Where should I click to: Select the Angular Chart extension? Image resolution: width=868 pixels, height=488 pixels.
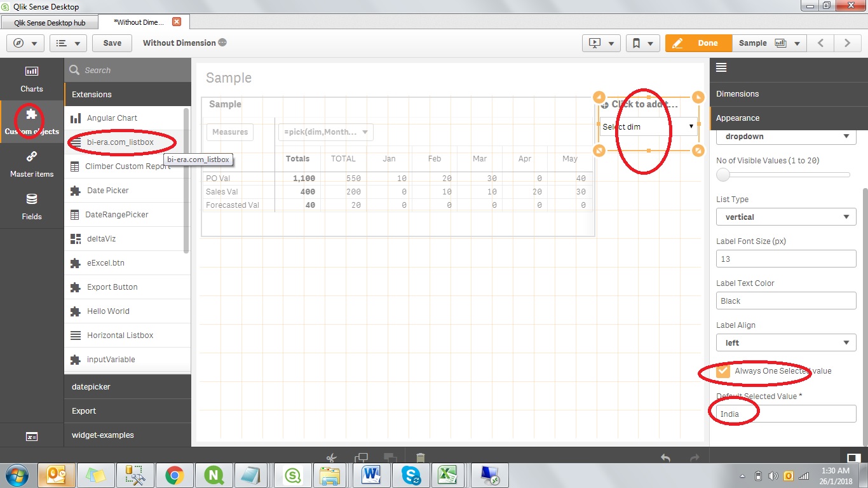coord(124,118)
